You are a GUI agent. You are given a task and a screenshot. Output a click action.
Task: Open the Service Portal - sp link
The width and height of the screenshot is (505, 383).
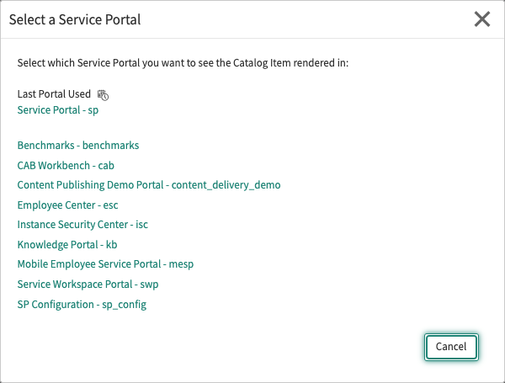click(x=58, y=110)
